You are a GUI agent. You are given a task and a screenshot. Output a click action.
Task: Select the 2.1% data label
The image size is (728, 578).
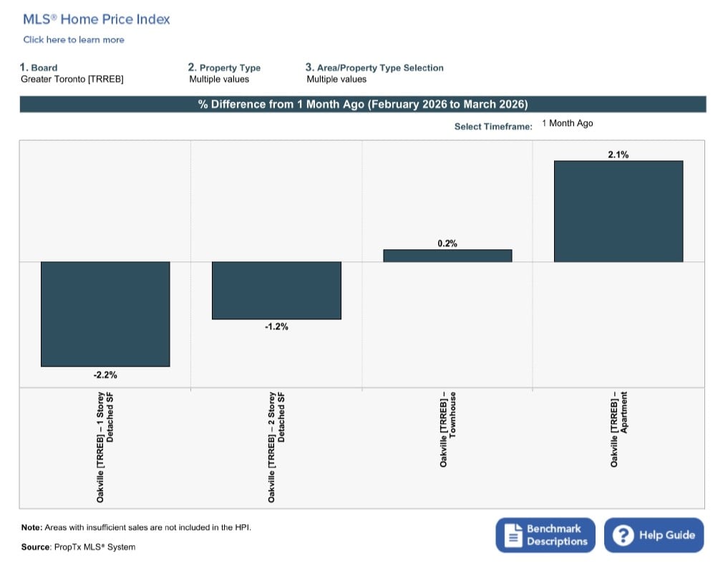(618, 154)
